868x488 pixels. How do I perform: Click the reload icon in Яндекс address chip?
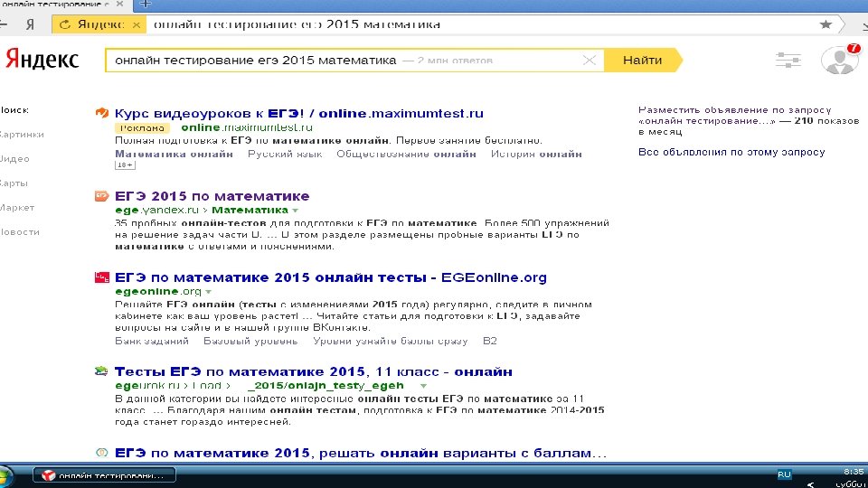[x=65, y=24]
